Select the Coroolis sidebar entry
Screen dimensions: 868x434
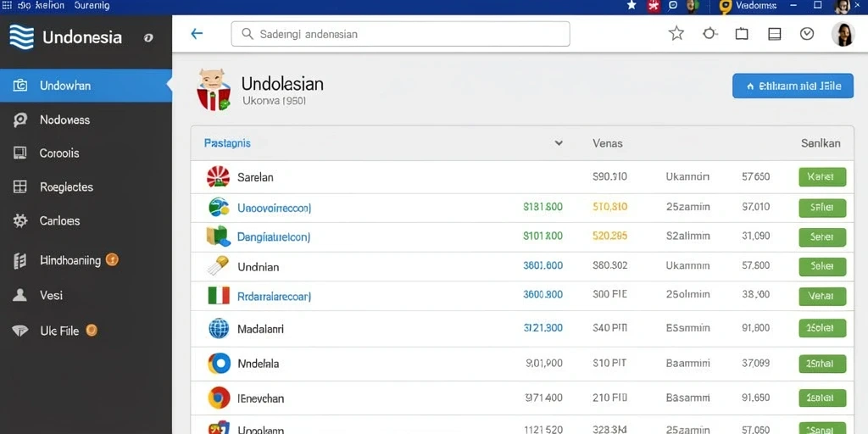(59, 153)
